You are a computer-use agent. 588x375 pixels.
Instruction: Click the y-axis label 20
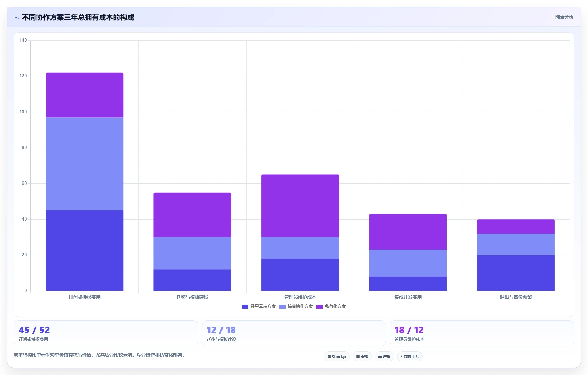24,255
